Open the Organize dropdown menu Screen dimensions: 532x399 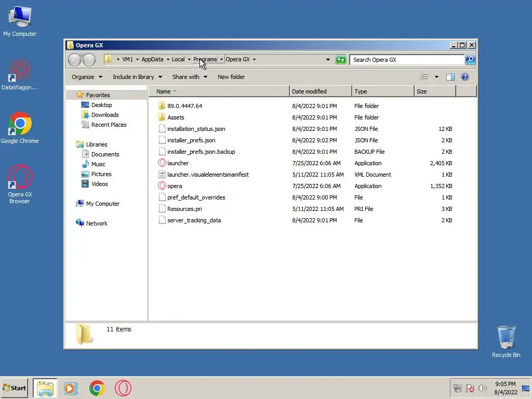pyautogui.click(x=87, y=77)
